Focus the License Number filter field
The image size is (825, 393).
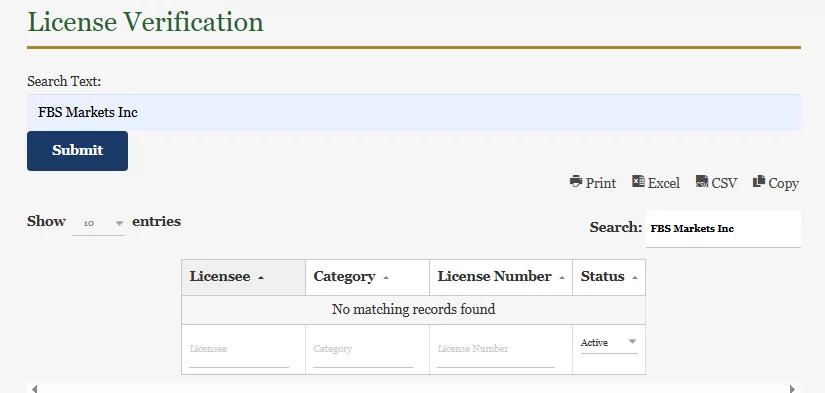pos(496,349)
